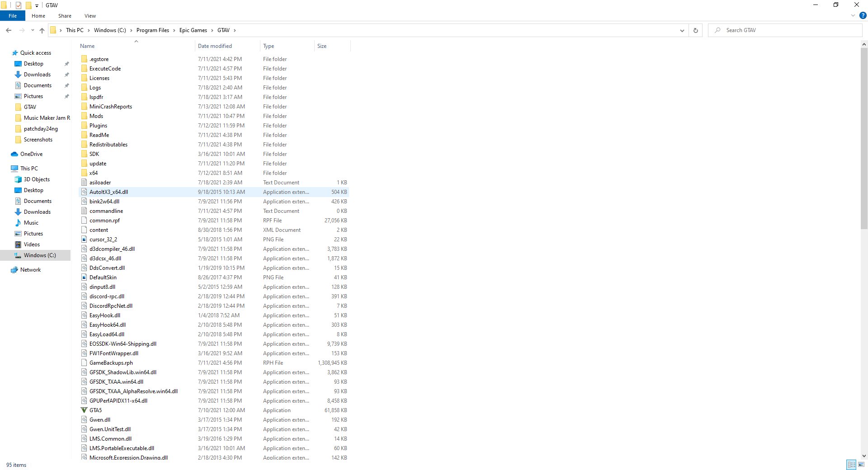Click Epic Games in the breadcrumb path

point(193,30)
